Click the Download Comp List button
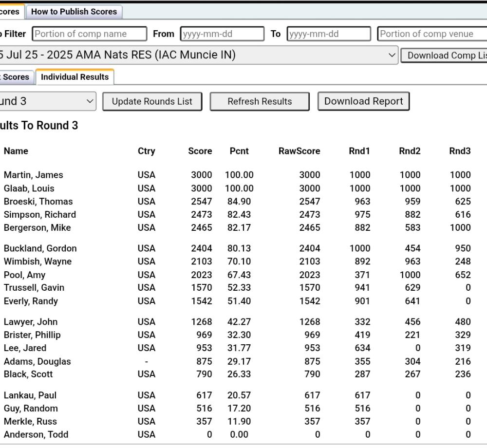The image size is (487, 448). pos(444,55)
